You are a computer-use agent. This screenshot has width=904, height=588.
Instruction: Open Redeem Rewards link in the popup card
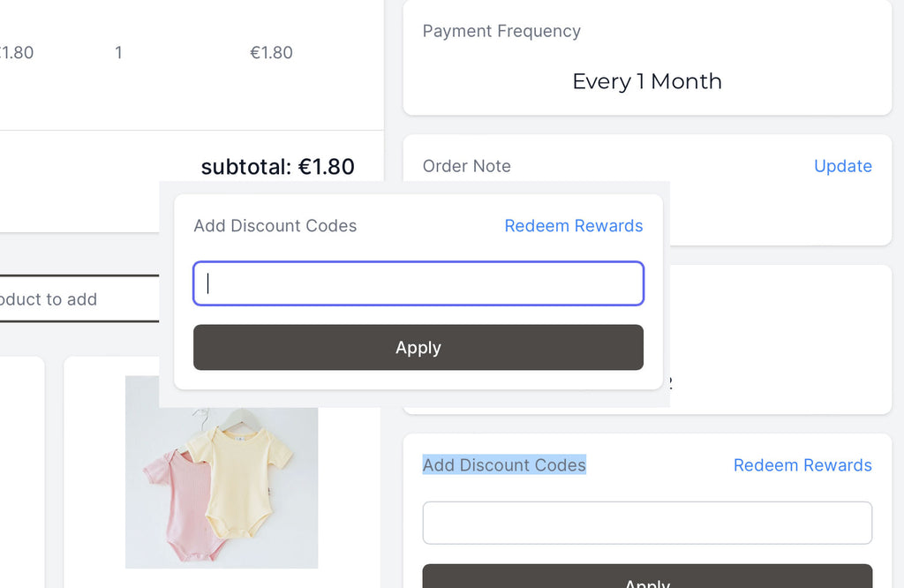pyautogui.click(x=573, y=225)
